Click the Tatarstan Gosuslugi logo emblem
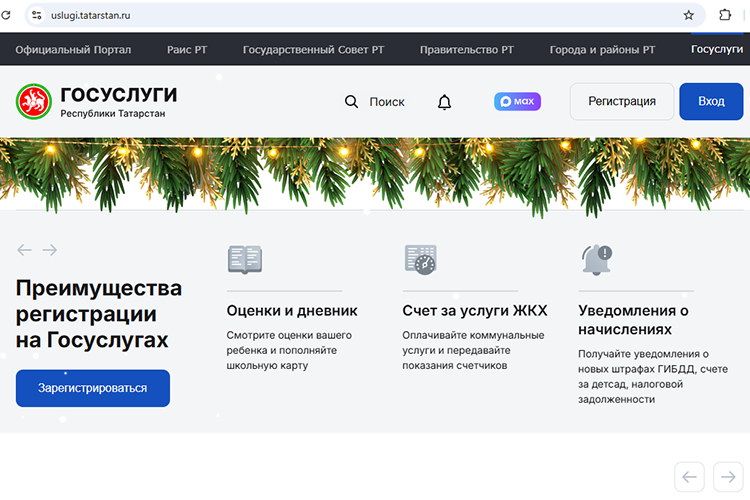 (x=34, y=101)
